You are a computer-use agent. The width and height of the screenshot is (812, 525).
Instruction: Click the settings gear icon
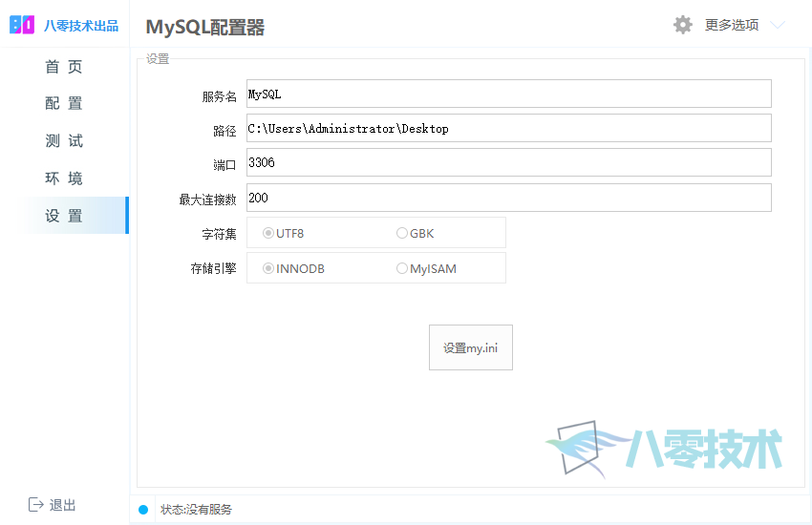[x=682, y=25]
